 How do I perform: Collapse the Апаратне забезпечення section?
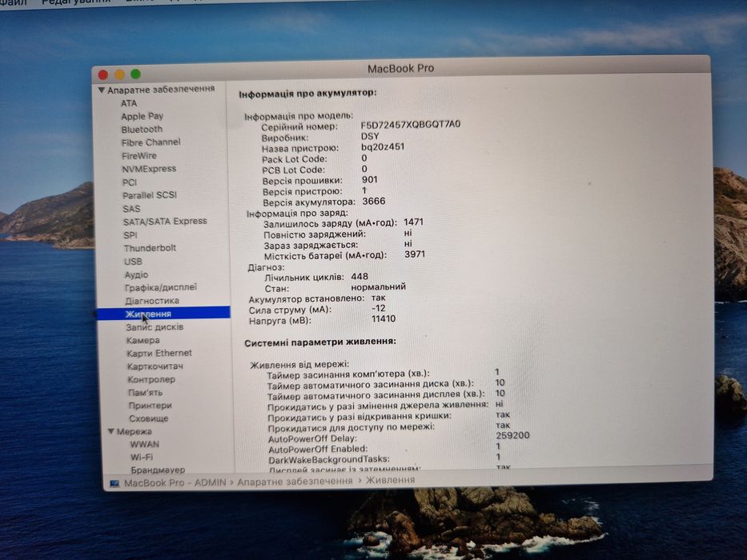tap(101, 90)
